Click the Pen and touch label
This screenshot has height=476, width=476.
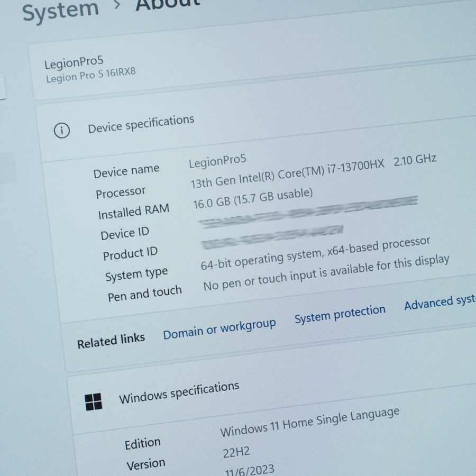145,294
